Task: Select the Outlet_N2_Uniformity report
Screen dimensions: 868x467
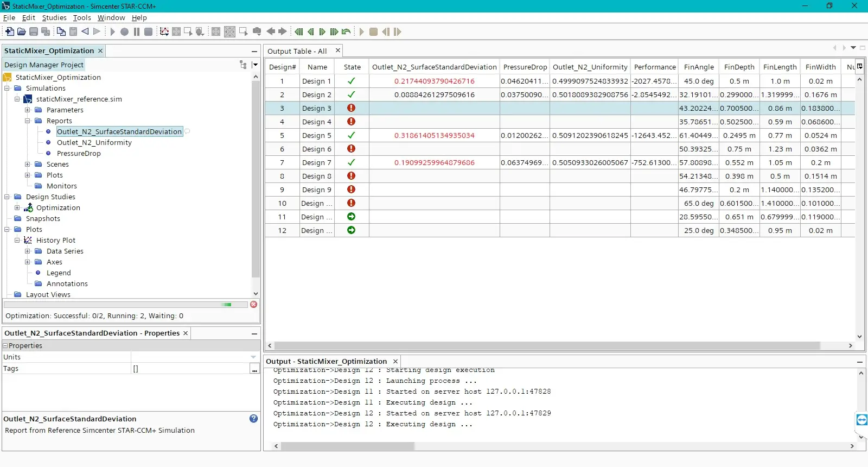Action: [94, 142]
